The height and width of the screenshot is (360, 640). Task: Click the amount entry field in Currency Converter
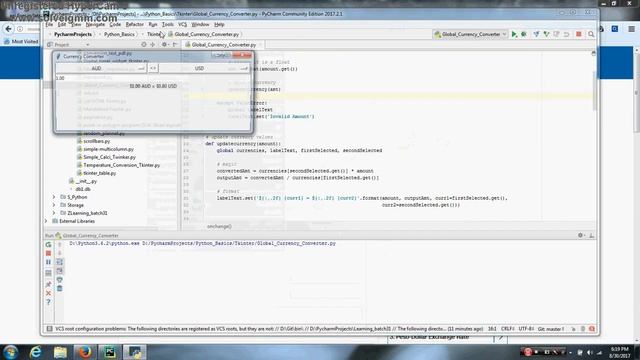(x=153, y=78)
